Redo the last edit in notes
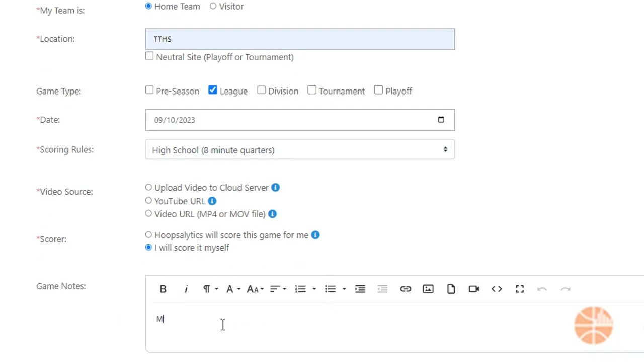The image size is (644, 362). pos(566,289)
